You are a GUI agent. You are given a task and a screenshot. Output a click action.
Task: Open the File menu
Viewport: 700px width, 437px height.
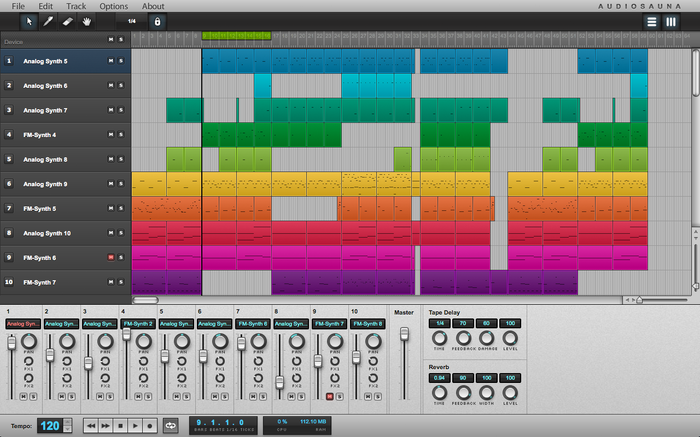tap(18, 6)
